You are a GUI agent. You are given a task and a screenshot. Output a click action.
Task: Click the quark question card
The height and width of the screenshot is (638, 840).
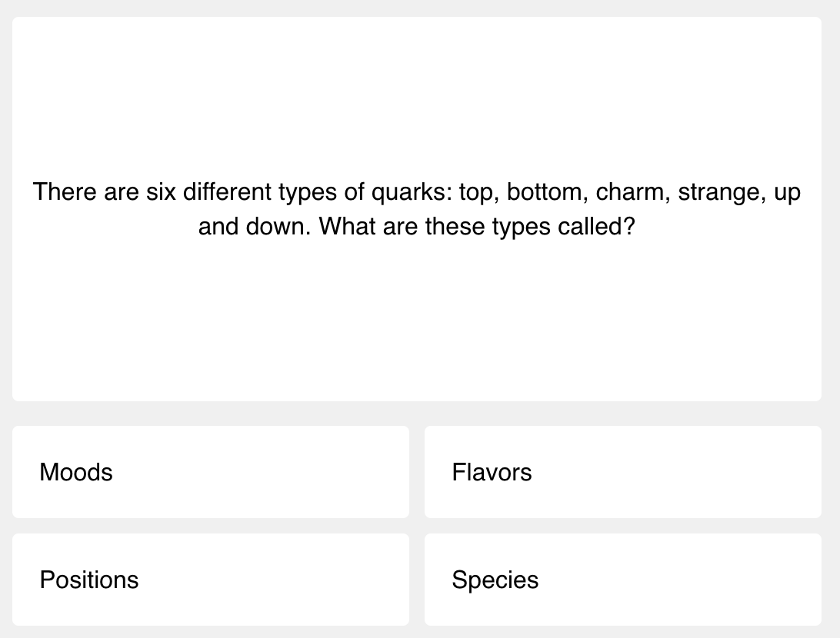pyautogui.click(x=416, y=208)
